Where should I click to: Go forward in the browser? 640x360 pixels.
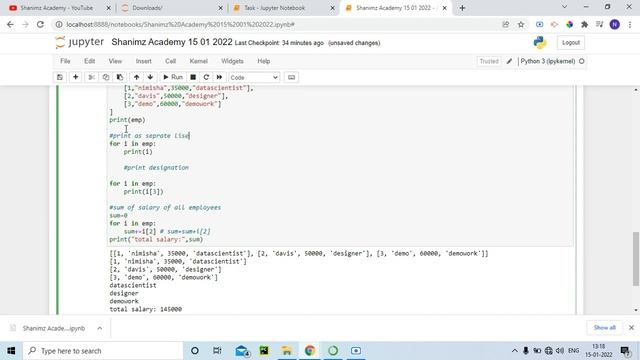tap(25, 24)
